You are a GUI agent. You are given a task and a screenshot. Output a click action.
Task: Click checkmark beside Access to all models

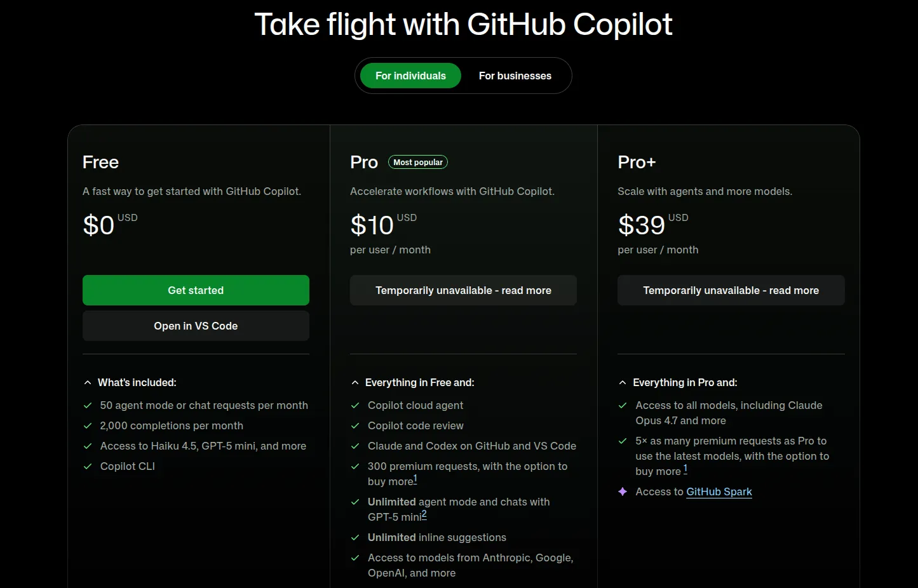point(623,405)
